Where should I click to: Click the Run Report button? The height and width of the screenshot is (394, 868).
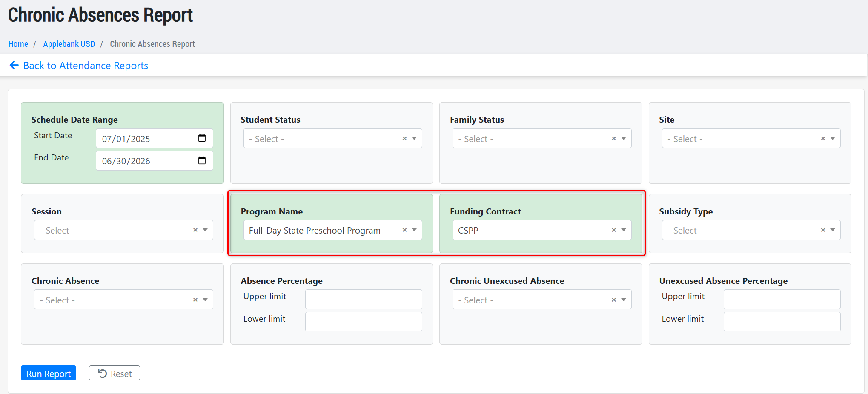[49, 373]
